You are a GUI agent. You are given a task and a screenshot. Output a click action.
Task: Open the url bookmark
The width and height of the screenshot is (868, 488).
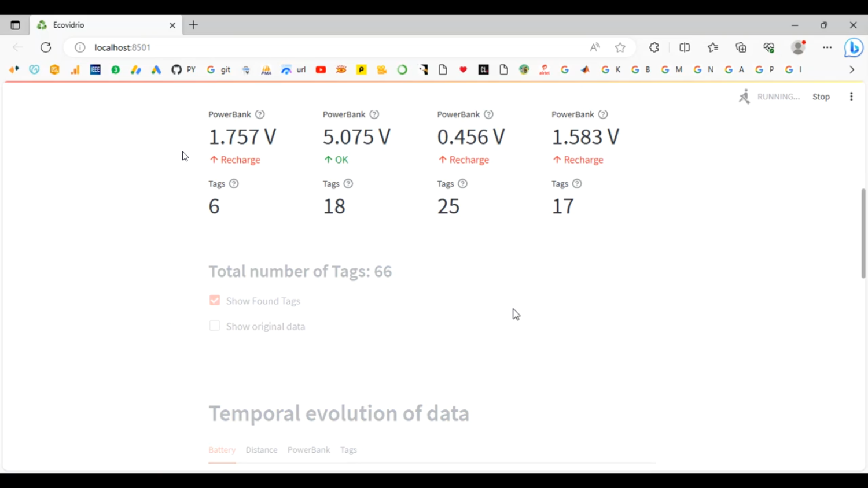293,70
